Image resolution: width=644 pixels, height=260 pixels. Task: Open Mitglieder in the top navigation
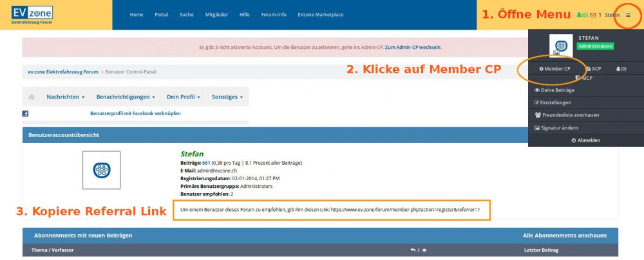[216, 15]
